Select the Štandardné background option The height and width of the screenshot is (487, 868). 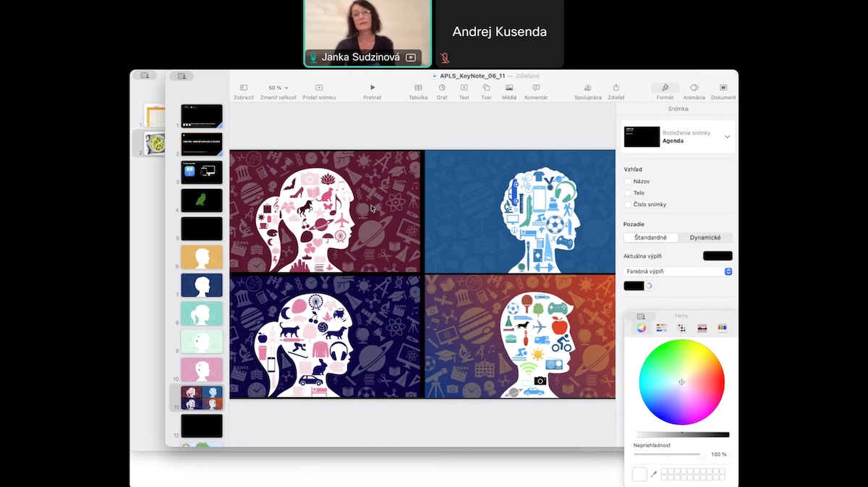[651, 237]
